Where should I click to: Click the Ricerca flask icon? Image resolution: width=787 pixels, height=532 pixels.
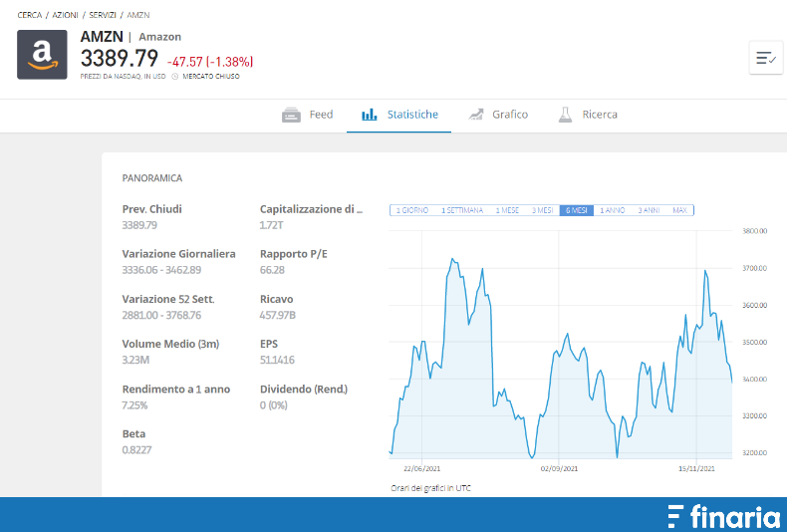(x=565, y=115)
